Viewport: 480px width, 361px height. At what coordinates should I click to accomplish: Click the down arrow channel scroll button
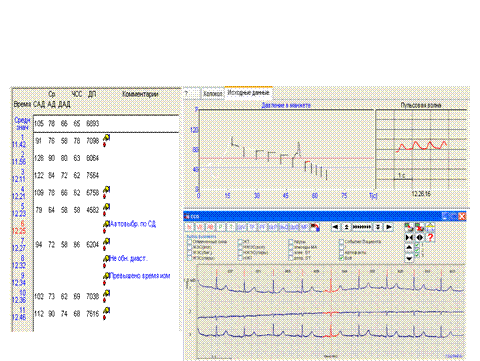tap(409, 258)
